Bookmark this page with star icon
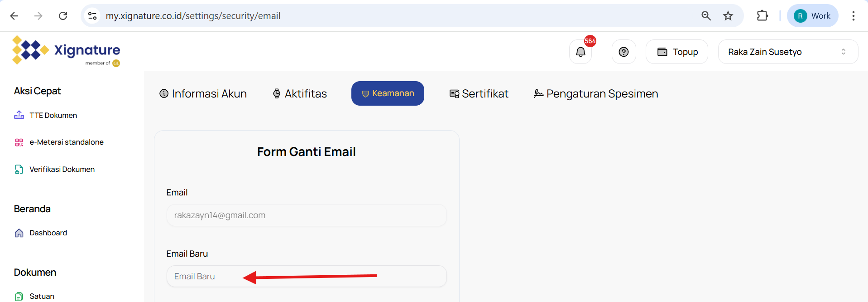 (728, 16)
